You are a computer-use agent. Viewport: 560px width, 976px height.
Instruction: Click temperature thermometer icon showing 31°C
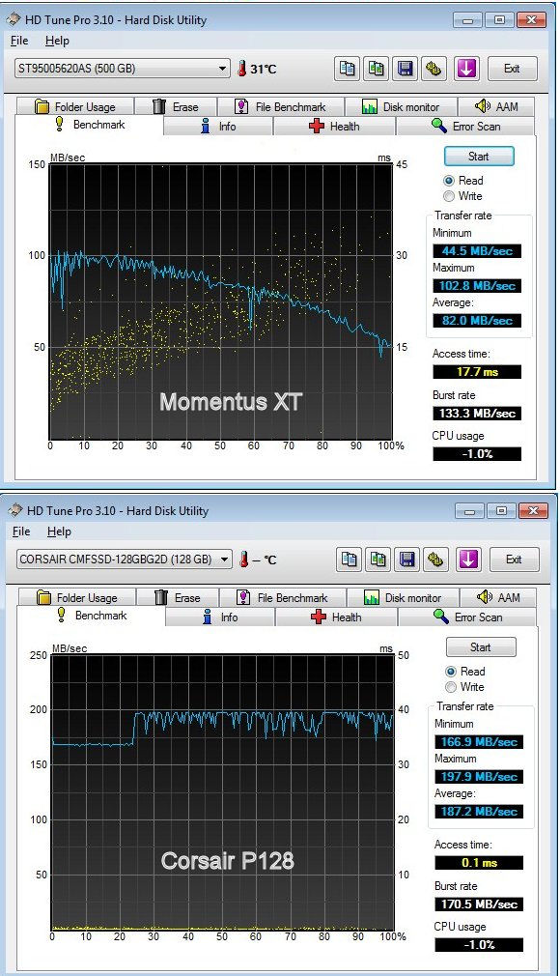pyautogui.click(x=241, y=69)
